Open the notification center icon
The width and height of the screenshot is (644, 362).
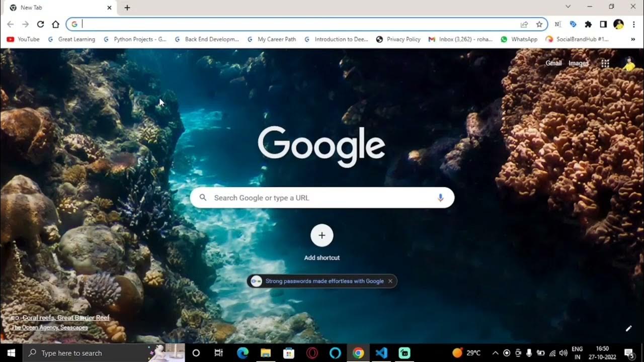(629, 353)
